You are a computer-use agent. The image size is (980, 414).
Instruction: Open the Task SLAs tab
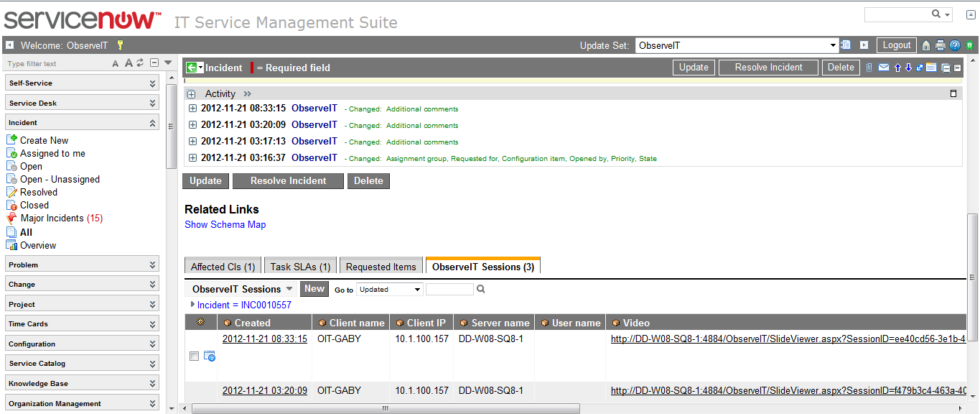point(300,267)
